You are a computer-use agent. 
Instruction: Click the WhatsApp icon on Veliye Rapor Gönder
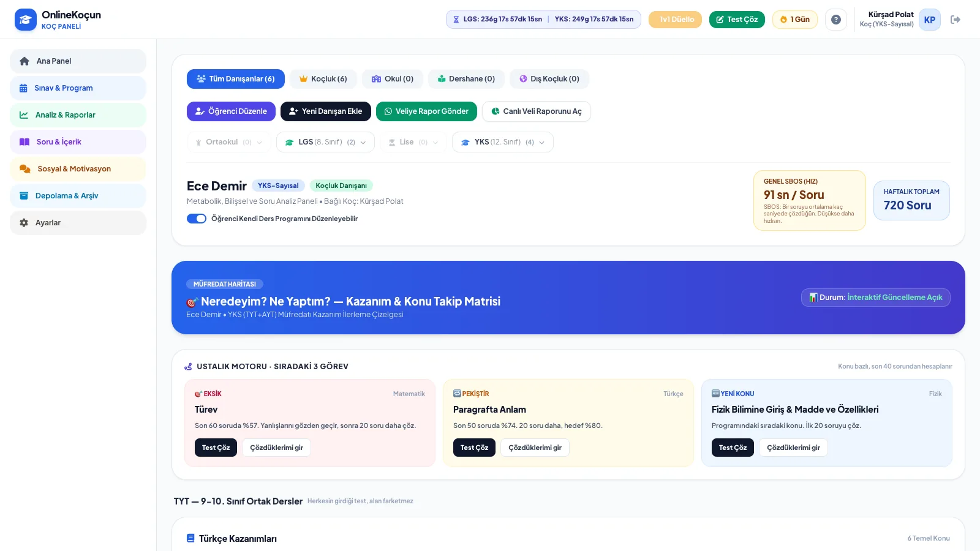tap(388, 111)
